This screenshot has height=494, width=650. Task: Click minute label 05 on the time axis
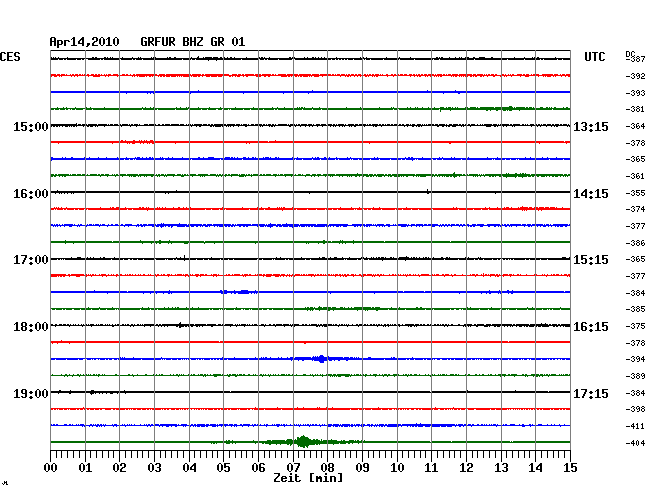tap(223, 468)
